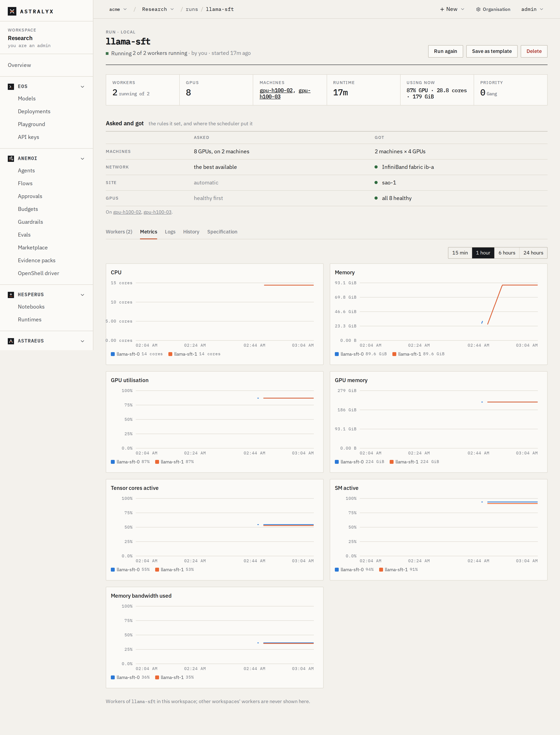
Task: Select the 24 hours time range
Action: 533,253
